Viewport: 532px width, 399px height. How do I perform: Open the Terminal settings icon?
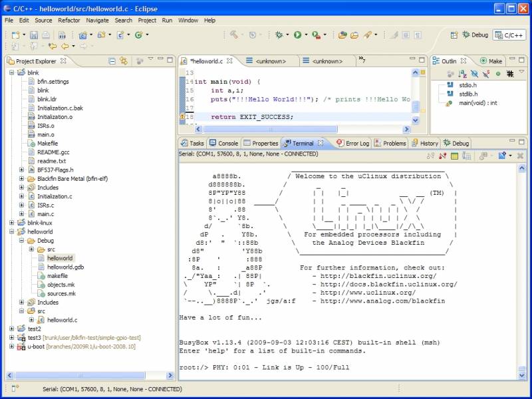[454, 156]
